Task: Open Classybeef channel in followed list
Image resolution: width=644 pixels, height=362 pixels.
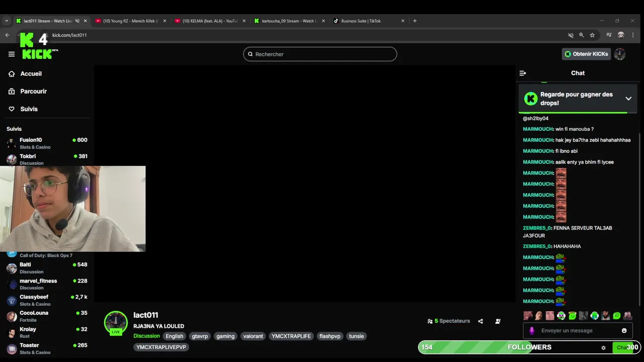Action: click(47, 300)
